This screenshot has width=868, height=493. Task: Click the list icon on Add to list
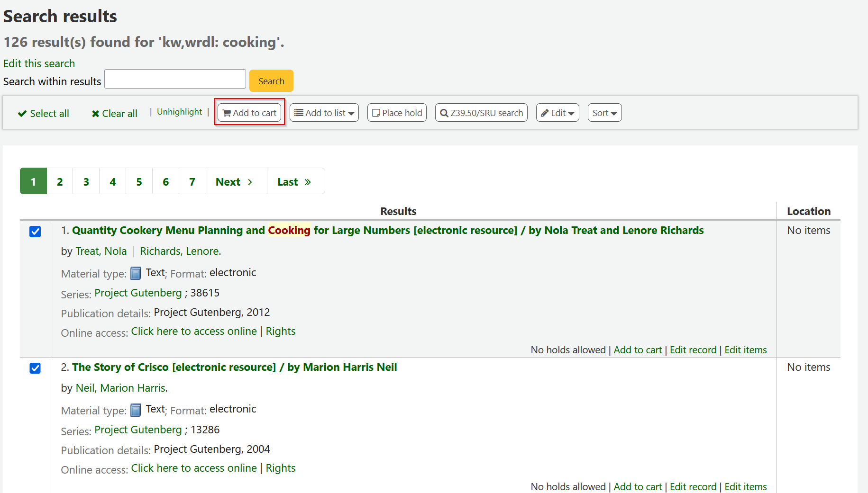tap(299, 113)
